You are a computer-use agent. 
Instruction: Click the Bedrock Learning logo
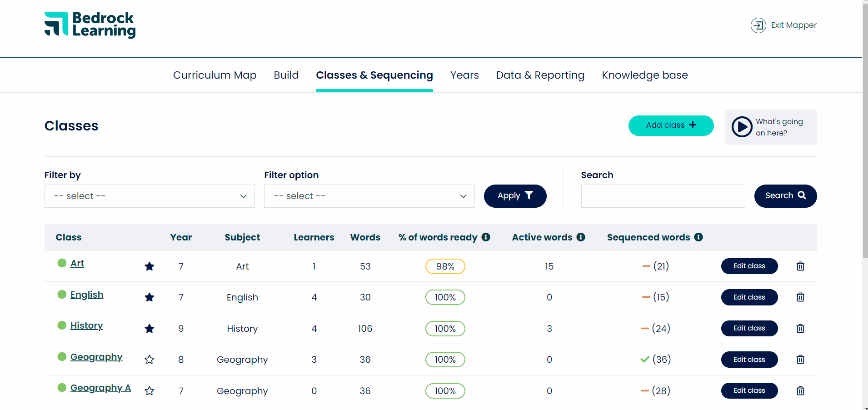pos(90,25)
